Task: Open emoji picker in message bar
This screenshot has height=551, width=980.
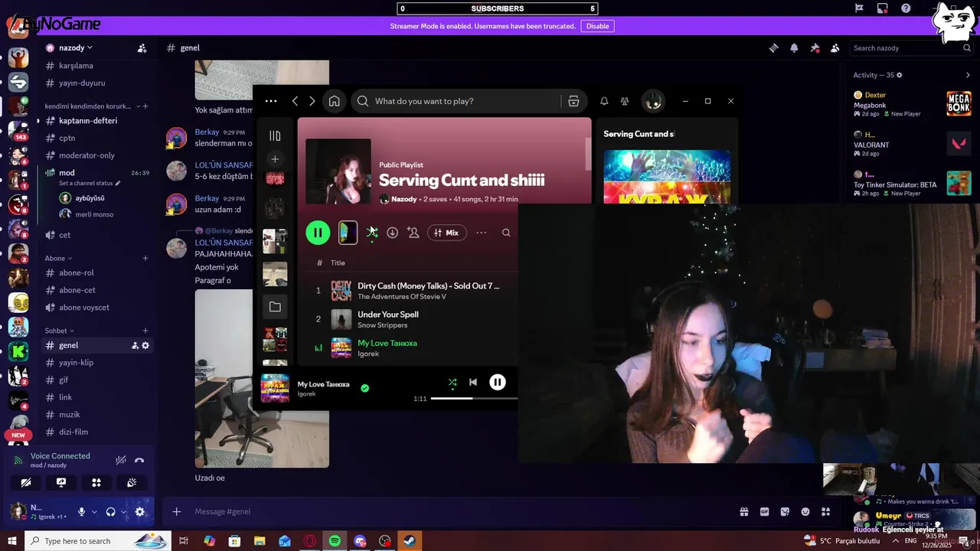Action: point(805,512)
